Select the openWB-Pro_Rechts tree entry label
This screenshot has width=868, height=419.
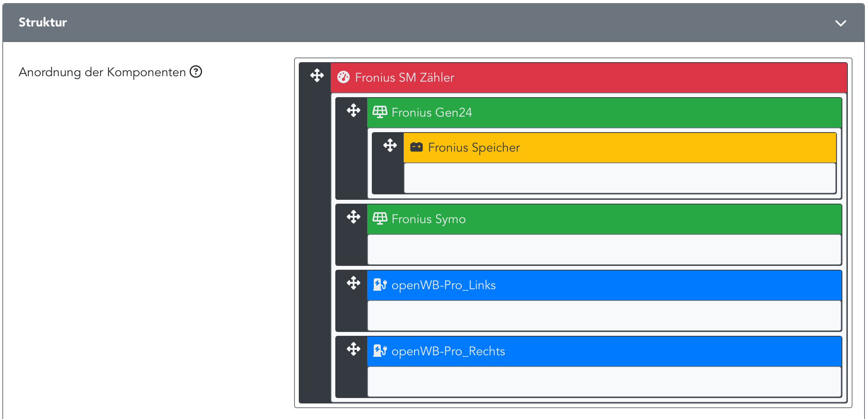[448, 351]
